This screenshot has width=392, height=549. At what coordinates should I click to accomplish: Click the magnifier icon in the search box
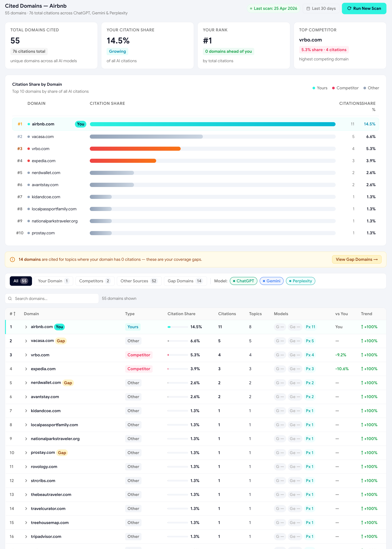click(10, 299)
